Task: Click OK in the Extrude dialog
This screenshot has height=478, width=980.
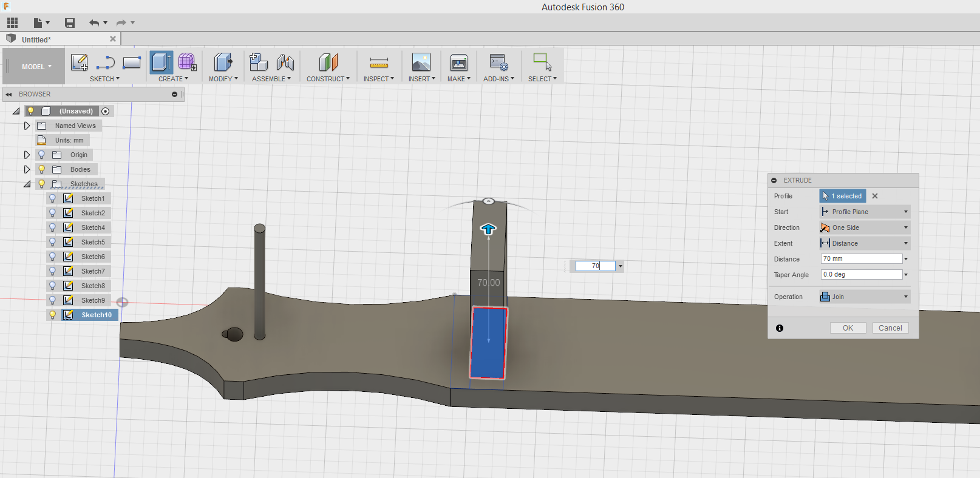Action: (x=848, y=328)
